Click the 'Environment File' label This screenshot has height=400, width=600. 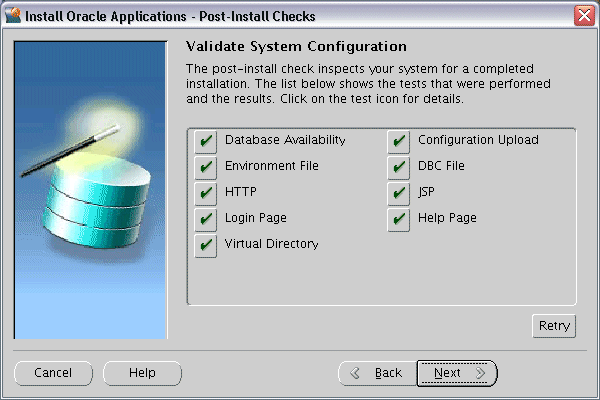[272, 166]
